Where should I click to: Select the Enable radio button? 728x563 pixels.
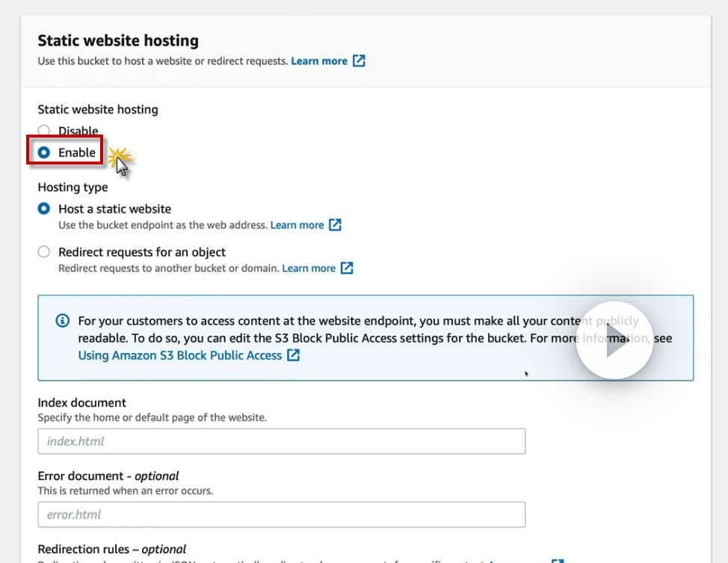[44, 153]
